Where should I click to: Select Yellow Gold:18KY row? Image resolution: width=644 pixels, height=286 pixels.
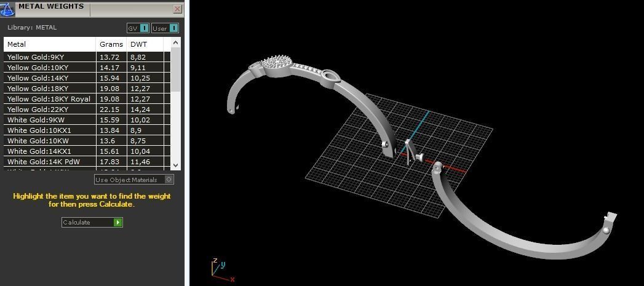87,89
